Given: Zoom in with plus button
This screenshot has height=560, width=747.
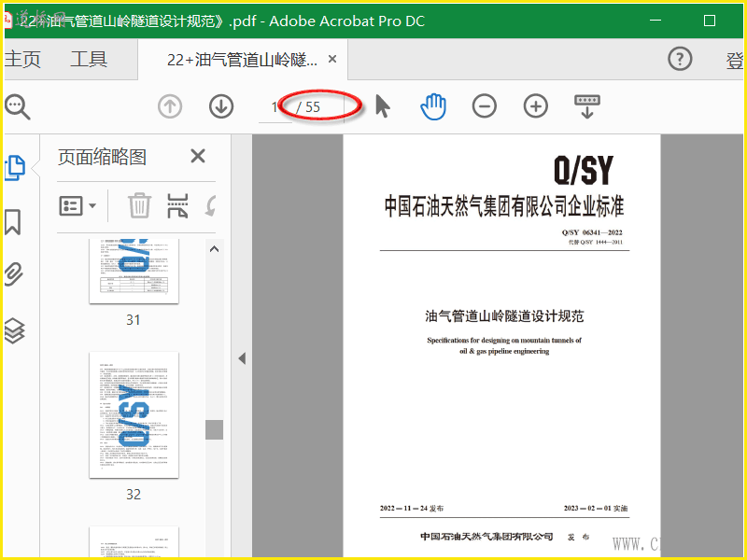Looking at the screenshot, I should tap(536, 105).
